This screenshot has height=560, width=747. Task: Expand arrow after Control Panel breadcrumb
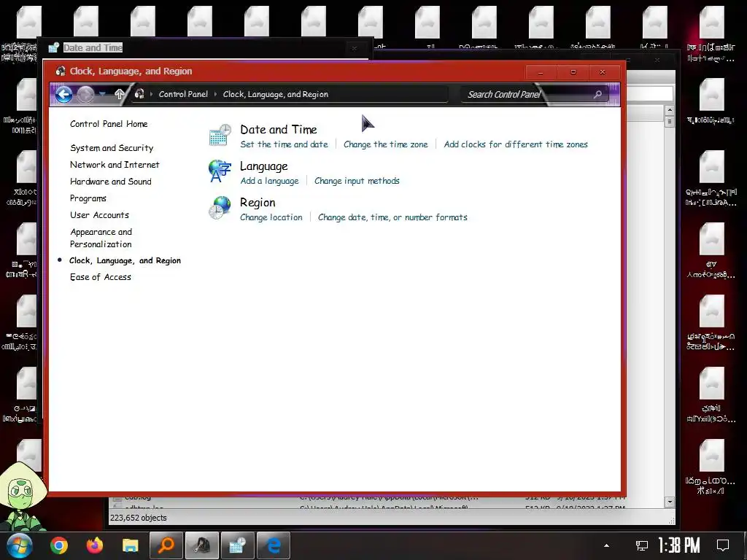(x=215, y=94)
